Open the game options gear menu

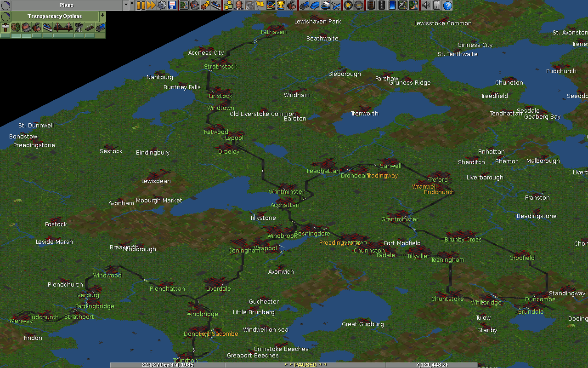[162, 6]
